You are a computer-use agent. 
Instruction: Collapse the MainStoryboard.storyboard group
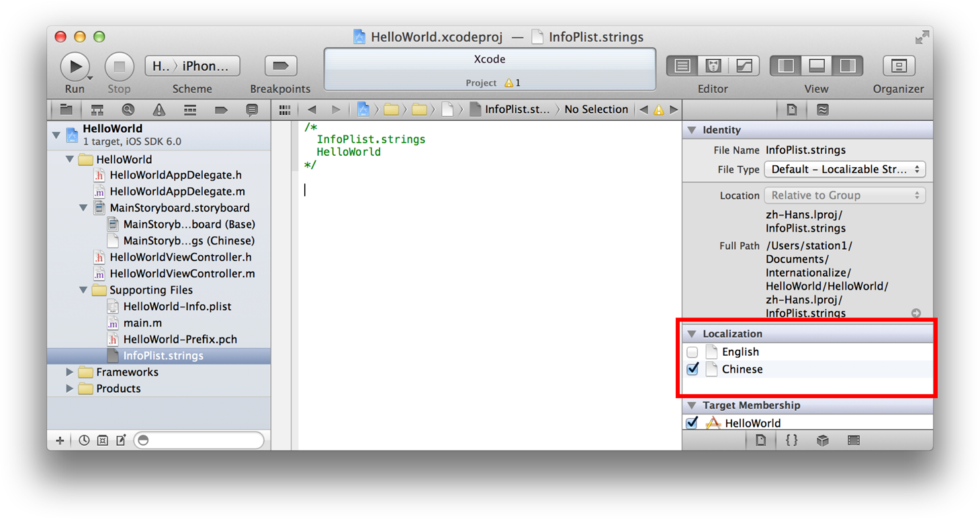pyautogui.click(x=83, y=207)
